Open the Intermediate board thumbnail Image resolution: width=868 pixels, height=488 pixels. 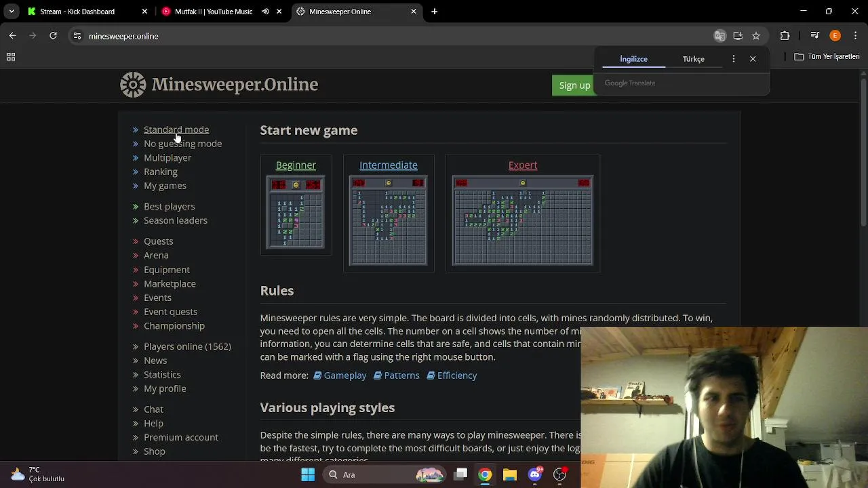coord(388,220)
